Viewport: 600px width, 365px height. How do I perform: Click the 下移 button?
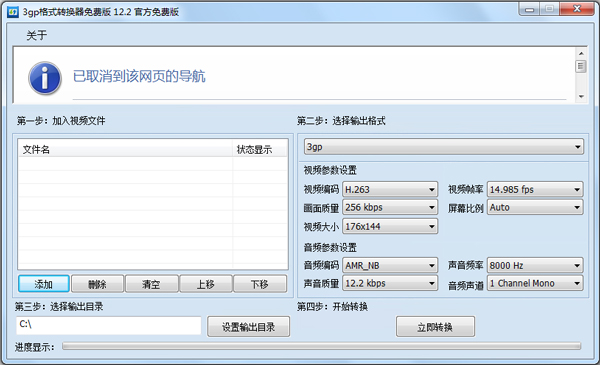coord(260,284)
